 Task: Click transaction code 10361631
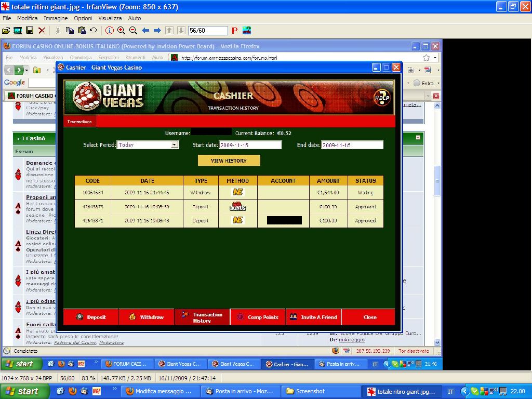(92, 192)
